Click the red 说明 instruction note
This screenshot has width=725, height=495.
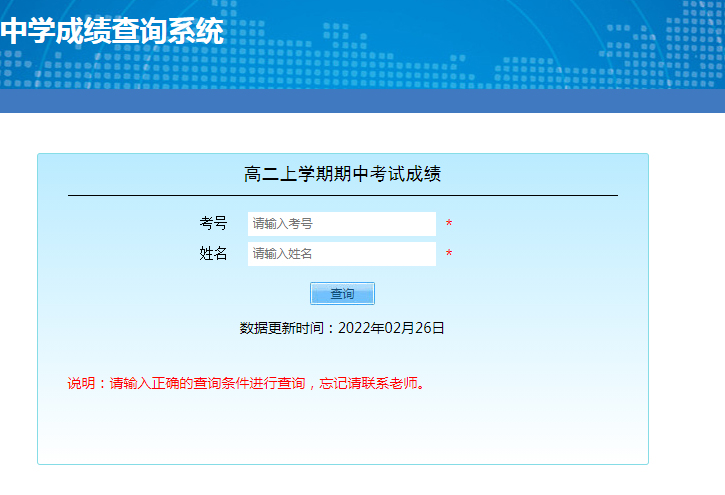(x=246, y=383)
